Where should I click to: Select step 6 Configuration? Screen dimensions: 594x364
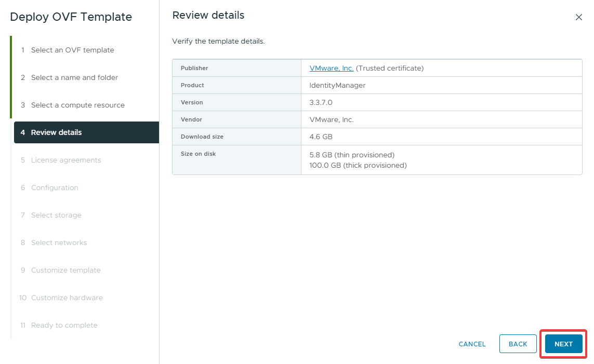tap(55, 187)
